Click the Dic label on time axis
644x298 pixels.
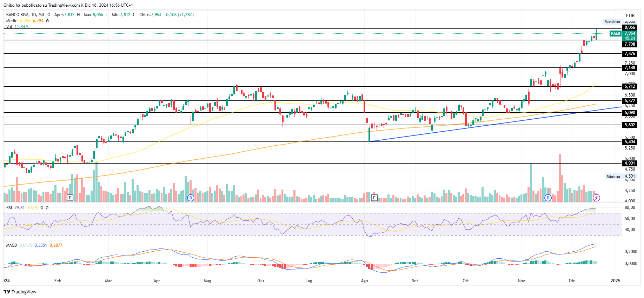pyautogui.click(x=572, y=281)
